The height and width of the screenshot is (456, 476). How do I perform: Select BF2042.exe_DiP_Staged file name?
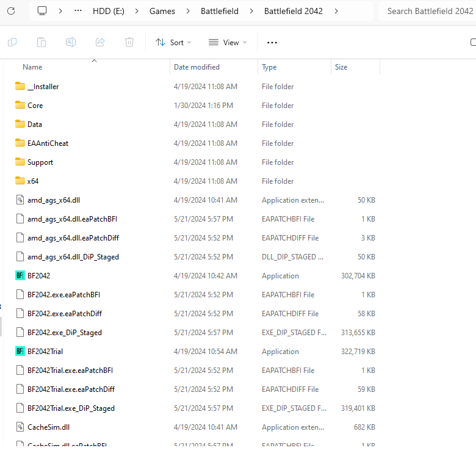(65, 333)
